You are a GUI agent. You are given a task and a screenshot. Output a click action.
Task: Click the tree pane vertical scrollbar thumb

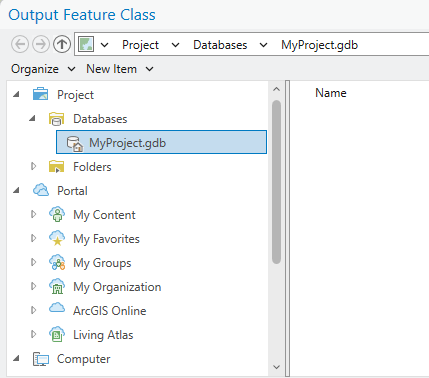pyautogui.click(x=276, y=182)
